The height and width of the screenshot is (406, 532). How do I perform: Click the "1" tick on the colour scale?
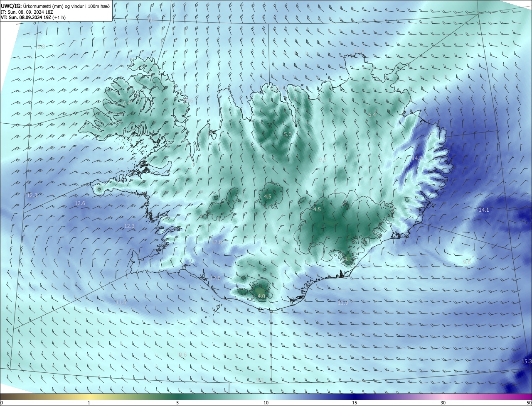tap(89, 403)
